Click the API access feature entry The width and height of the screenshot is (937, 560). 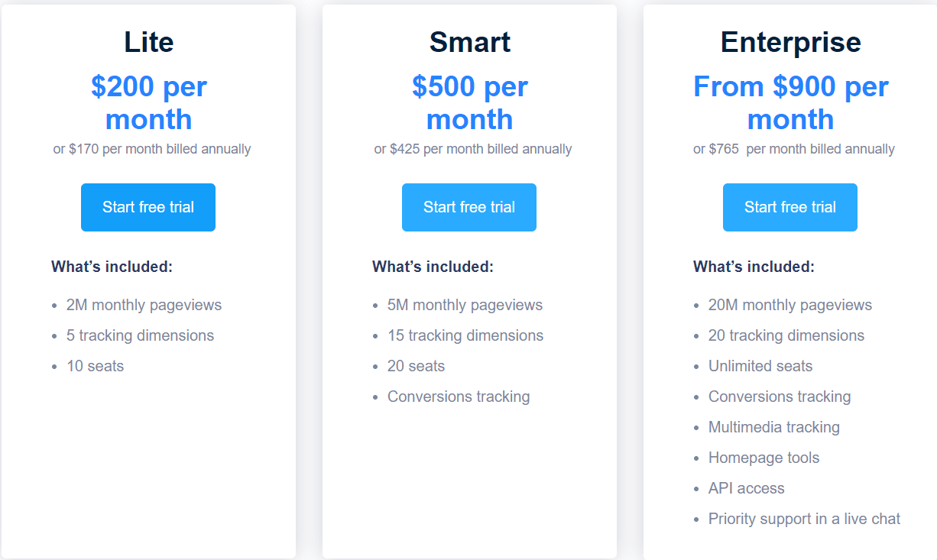point(747,488)
